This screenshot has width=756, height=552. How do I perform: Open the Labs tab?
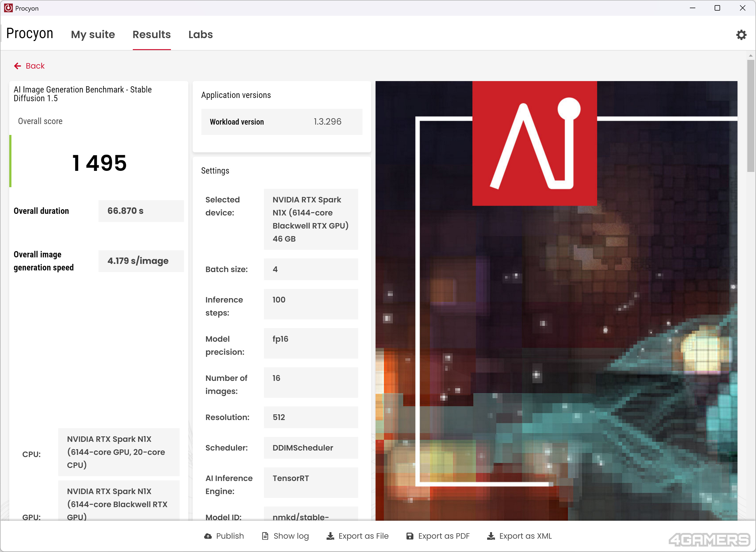201,35
